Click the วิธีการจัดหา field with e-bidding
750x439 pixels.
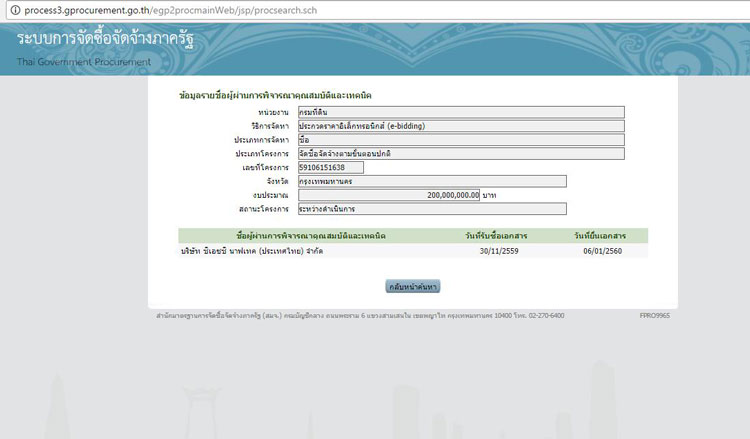click(459, 126)
